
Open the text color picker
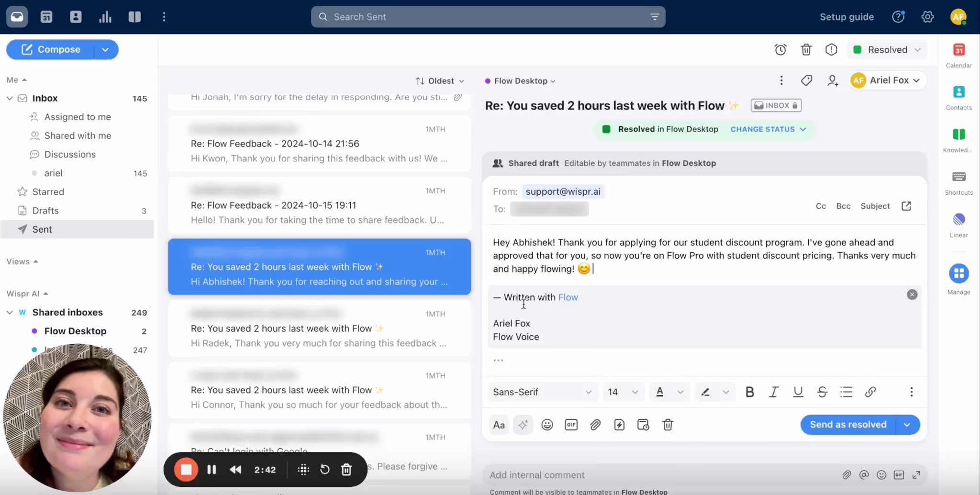click(669, 392)
